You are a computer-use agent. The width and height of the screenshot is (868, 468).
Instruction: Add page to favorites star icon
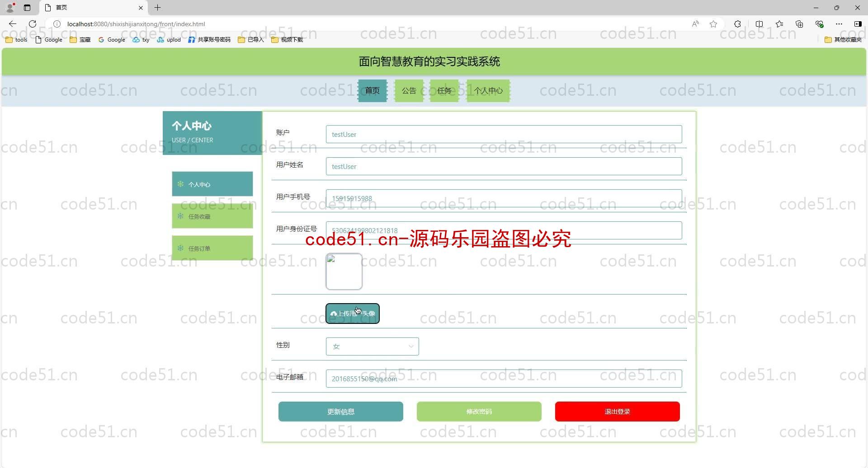[x=713, y=24]
